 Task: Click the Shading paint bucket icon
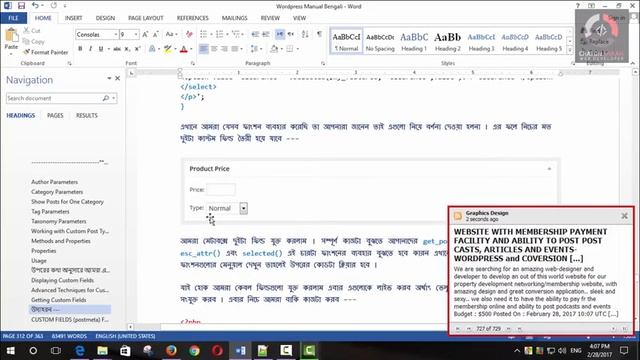pos(274,49)
